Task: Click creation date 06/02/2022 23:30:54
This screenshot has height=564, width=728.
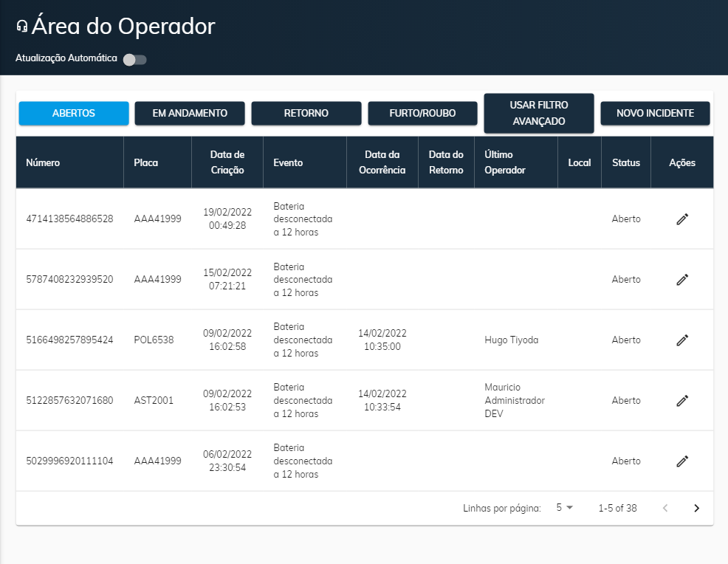Action: click(227, 461)
